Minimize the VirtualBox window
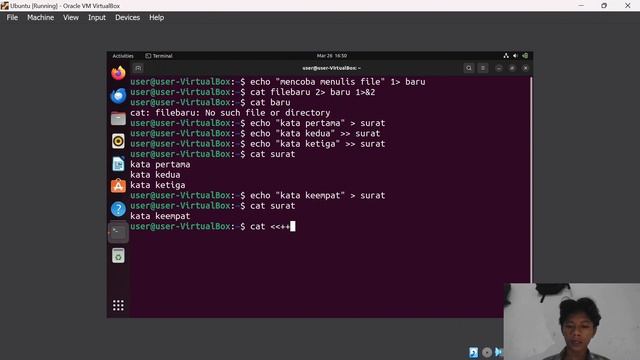 [x=581, y=6]
